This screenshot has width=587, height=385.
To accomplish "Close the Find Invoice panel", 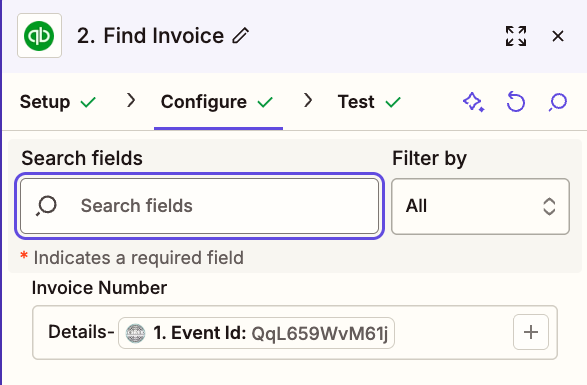I will coord(558,36).
